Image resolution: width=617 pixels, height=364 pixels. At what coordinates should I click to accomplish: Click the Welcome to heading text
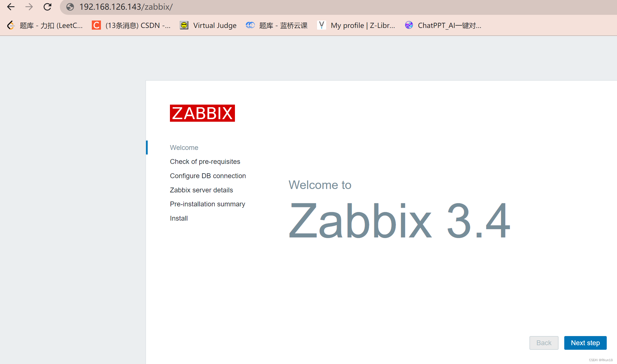pyautogui.click(x=320, y=185)
